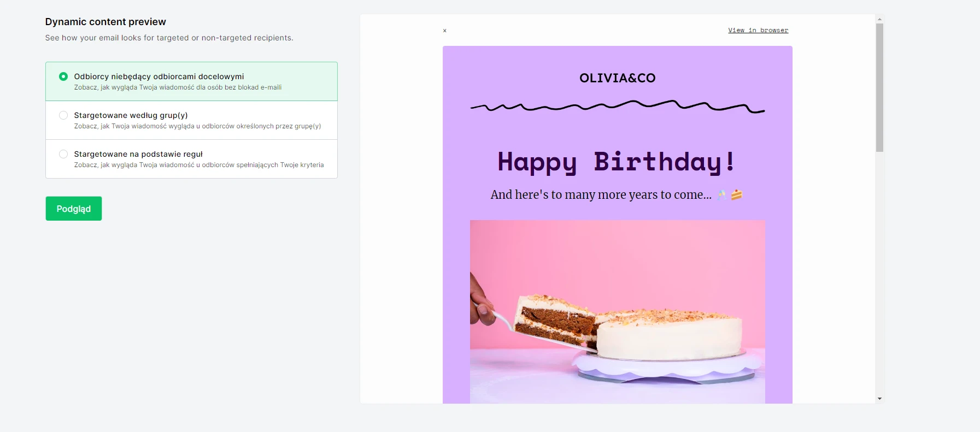Viewport: 980px width, 432px height.
Task: Click the birthday cake photo
Action: click(x=617, y=311)
